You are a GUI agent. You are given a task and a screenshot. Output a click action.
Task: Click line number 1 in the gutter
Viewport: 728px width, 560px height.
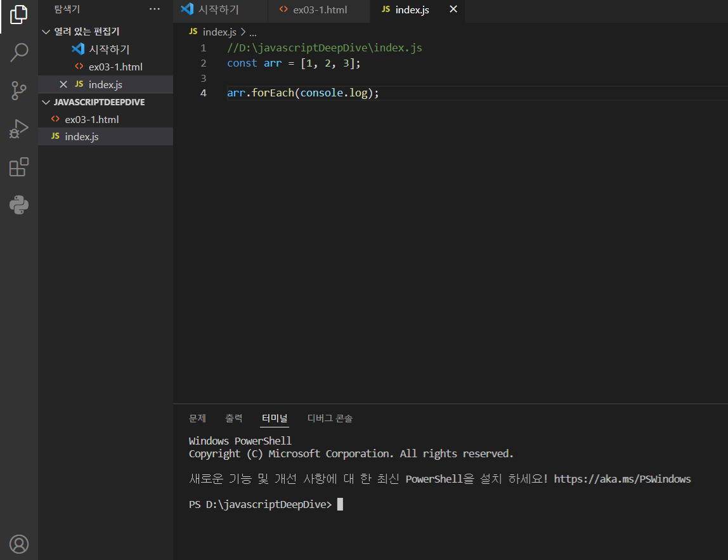(x=204, y=48)
